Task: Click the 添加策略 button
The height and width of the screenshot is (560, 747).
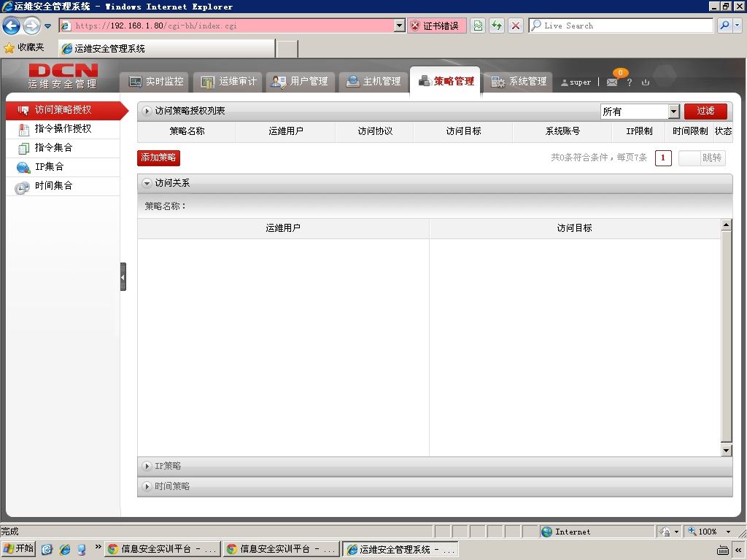Action: [158, 157]
